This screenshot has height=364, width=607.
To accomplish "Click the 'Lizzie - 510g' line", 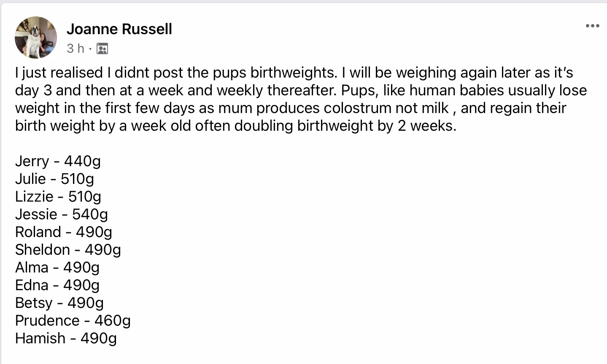I will click(58, 197).
